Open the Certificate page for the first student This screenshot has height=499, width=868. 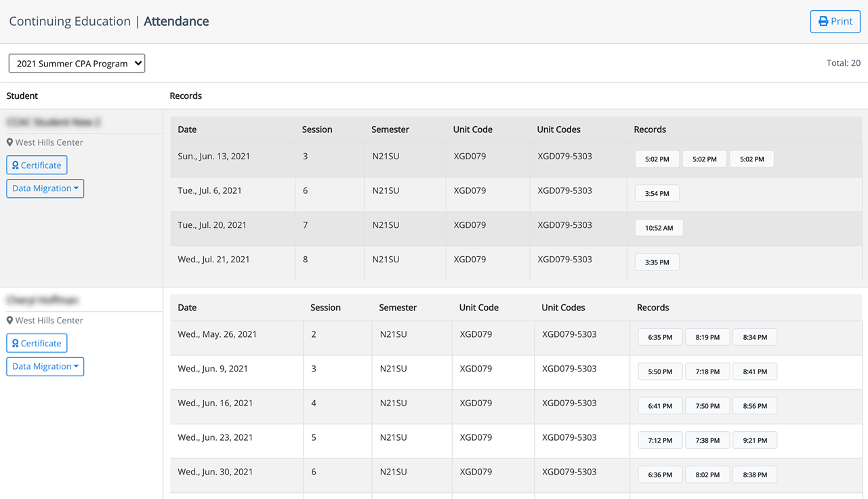[x=37, y=165]
